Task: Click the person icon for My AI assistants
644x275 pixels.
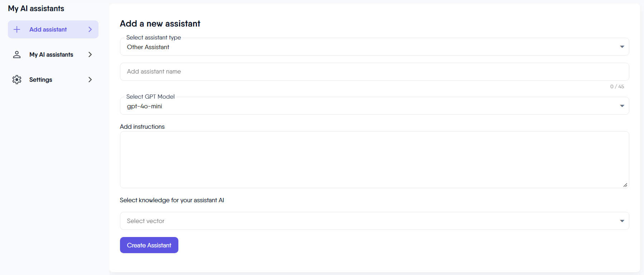Action: 17,54
